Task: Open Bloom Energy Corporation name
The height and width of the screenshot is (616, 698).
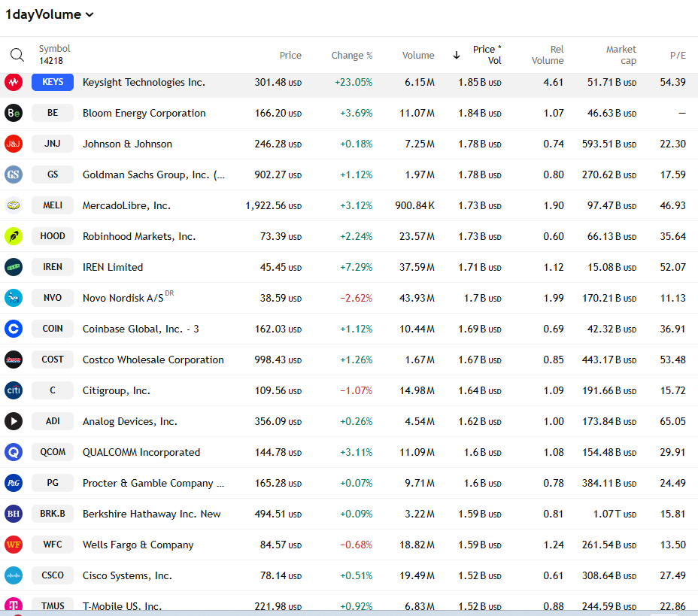Action: pyautogui.click(x=144, y=113)
